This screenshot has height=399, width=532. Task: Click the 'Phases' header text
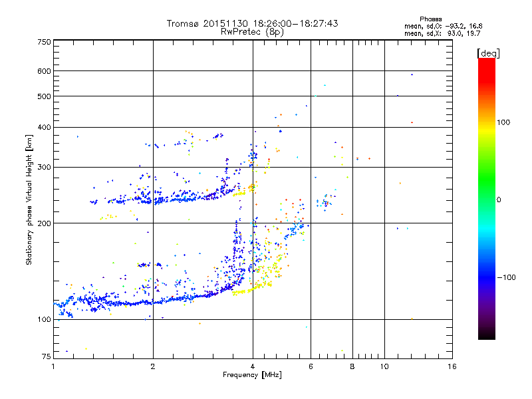(430, 19)
